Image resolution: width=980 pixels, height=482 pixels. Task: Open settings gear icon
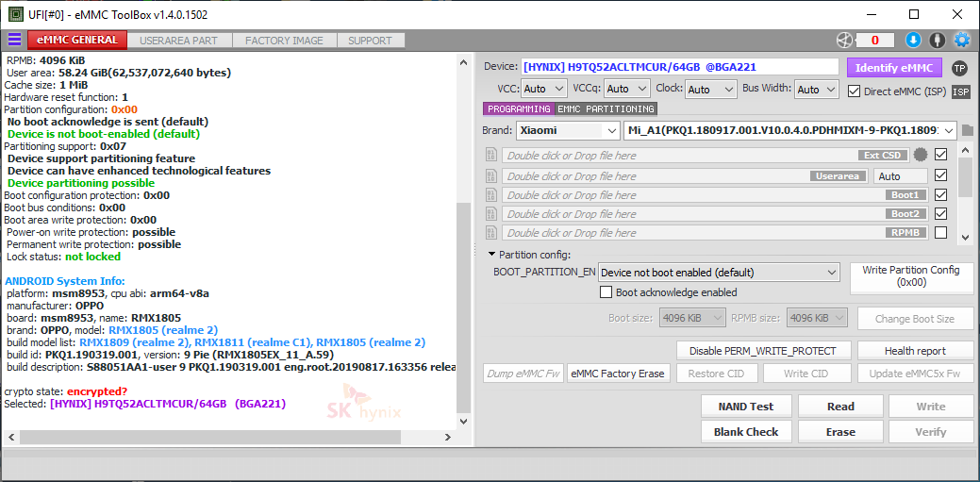point(961,40)
